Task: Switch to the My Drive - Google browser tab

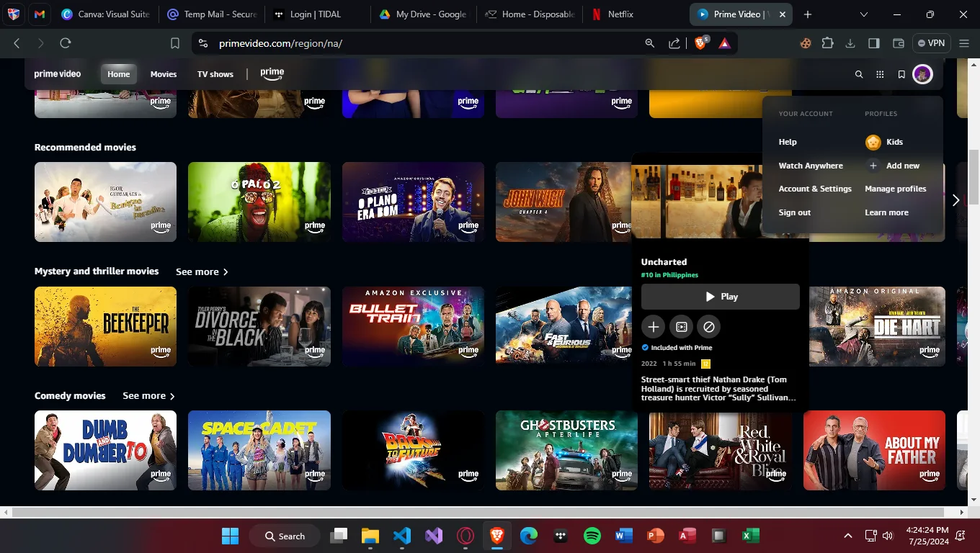Action: pyautogui.click(x=423, y=14)
